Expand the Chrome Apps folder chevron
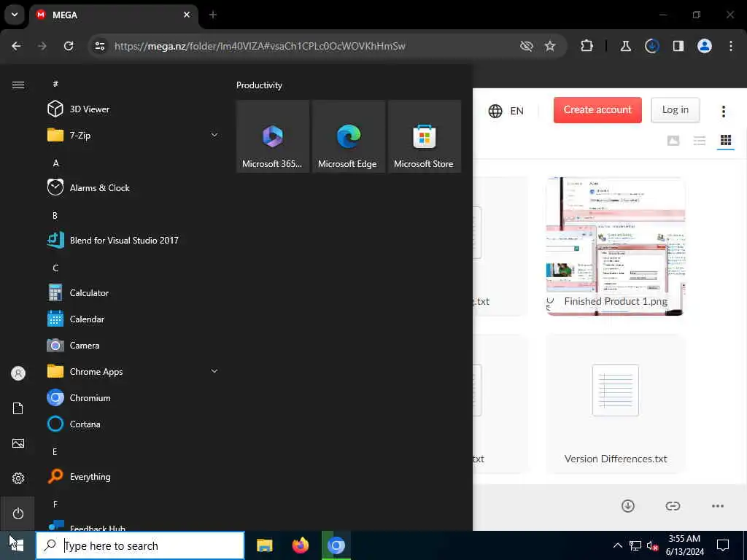The image size is (747, 560). 214,371
